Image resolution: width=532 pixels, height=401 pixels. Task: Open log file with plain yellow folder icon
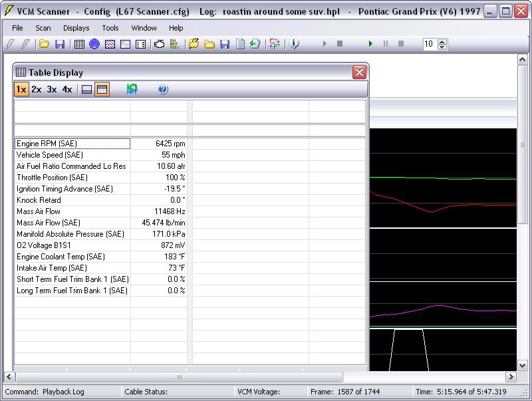209,44
